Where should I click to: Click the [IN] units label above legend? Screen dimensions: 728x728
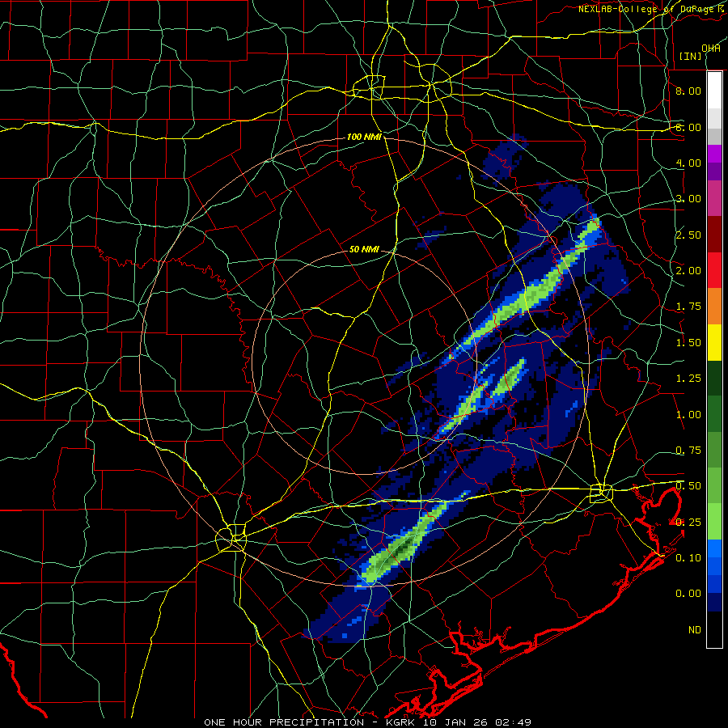click(x=691, y=56)
